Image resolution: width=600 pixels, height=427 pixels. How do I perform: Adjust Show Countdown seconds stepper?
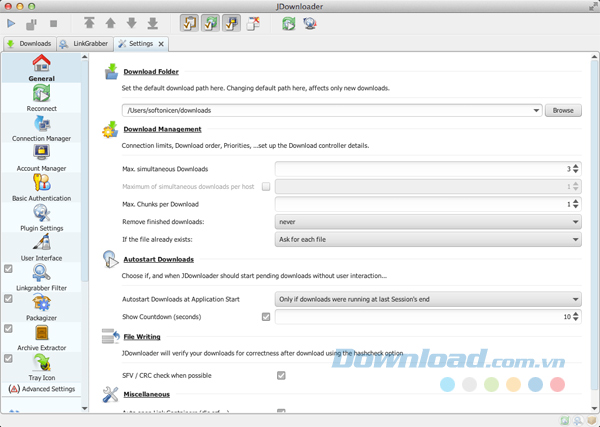576,316
